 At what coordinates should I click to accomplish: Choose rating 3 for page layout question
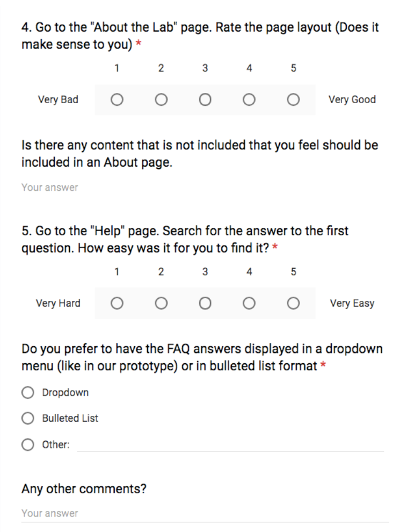205,100
